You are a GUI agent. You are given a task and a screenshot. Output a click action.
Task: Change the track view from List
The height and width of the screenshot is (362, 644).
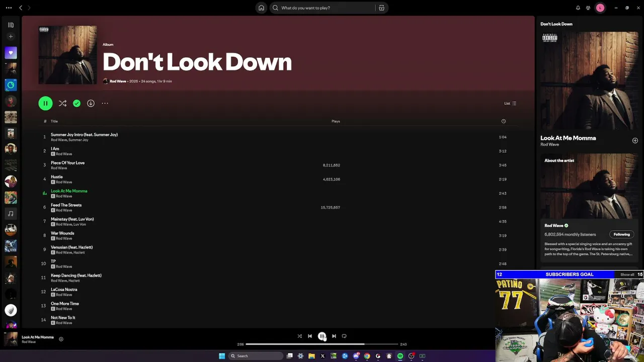tap(510, 103)
